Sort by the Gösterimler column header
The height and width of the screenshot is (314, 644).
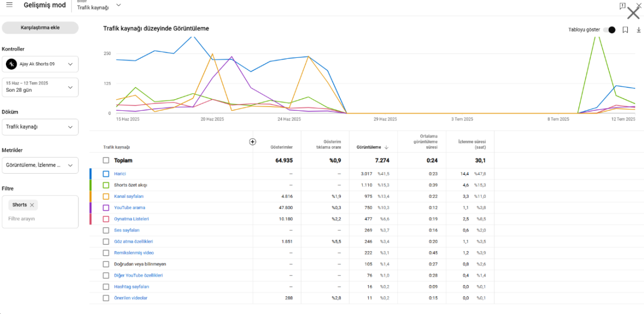282,147
